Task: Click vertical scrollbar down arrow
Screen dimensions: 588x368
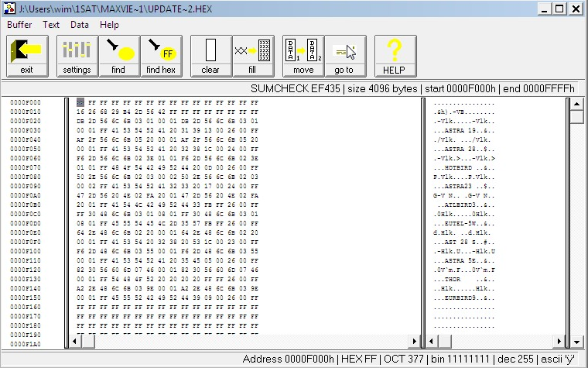Action: (x=576, y=342)
